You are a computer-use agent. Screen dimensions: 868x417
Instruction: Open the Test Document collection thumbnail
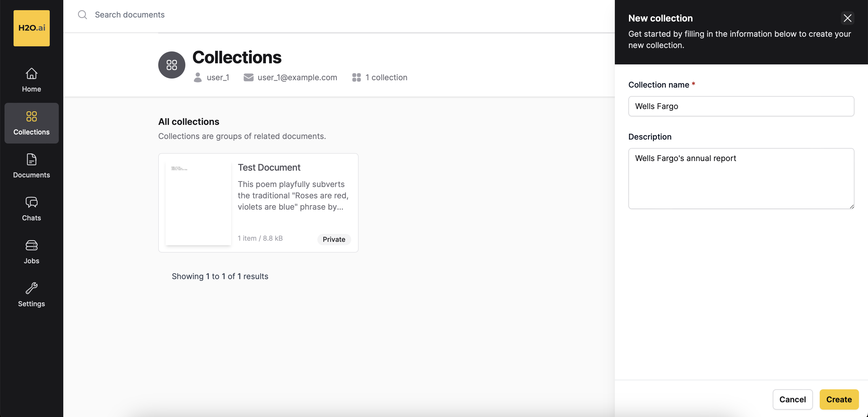click(198, 203)
